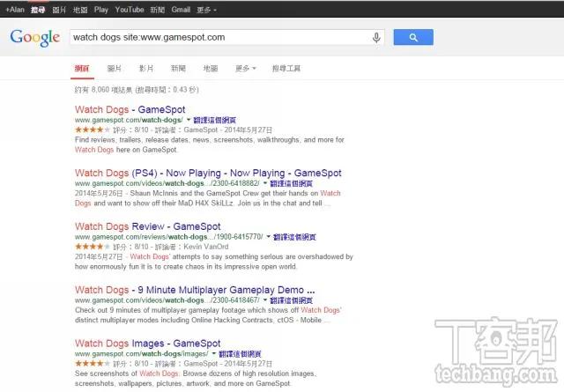Screen dimensions: 564x392
Task: Open the Watch Dogs Images - GameSpot result
Action: coord(147,344)
